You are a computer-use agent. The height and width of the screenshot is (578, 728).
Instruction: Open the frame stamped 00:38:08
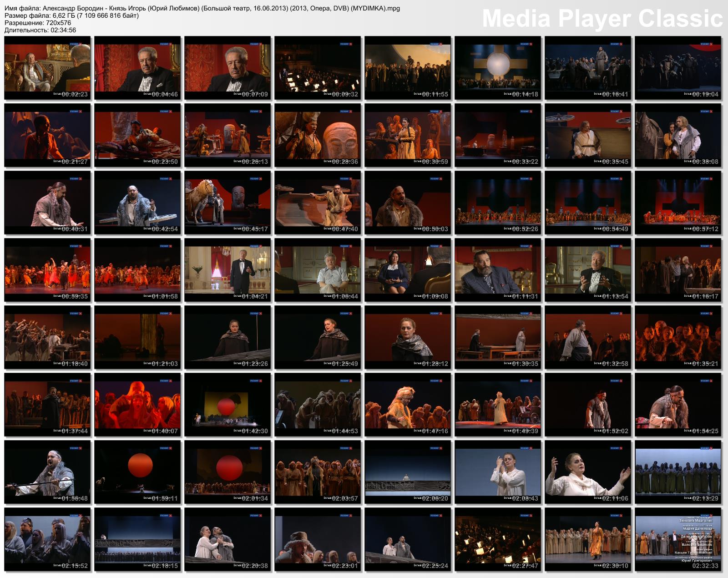pos(678,136)
